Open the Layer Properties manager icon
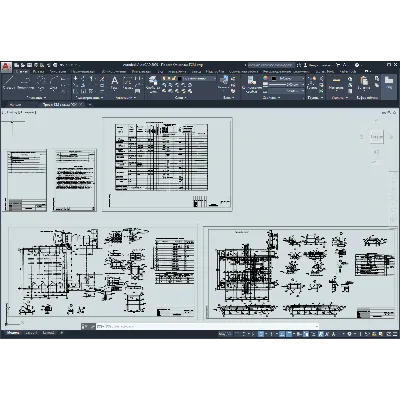This screenshot has height=400, width=400. pyautogui.click(x=152, y=83)
